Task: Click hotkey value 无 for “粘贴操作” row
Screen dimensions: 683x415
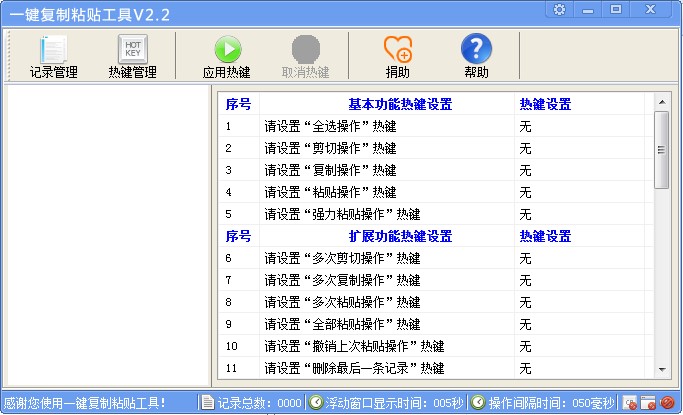Action: 525,192
